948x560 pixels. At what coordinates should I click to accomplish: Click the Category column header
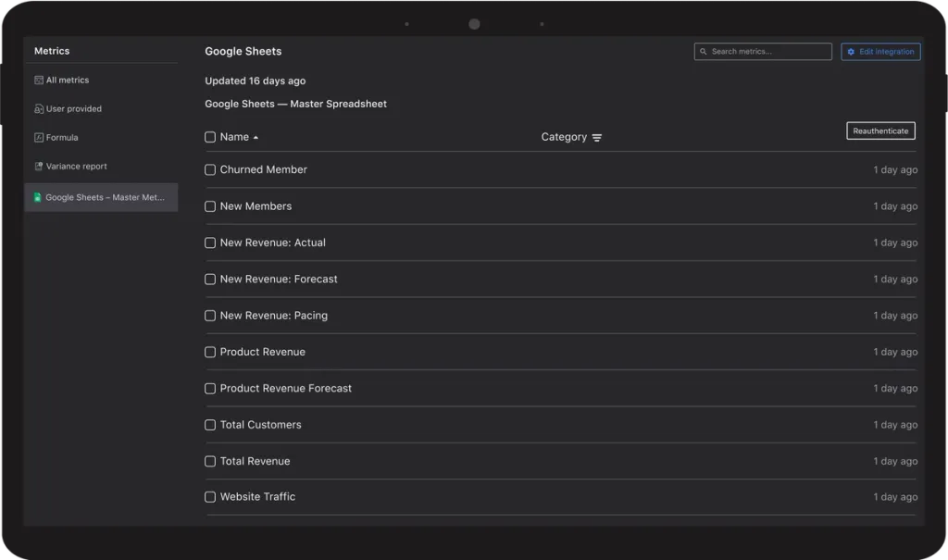pos(564,137)
